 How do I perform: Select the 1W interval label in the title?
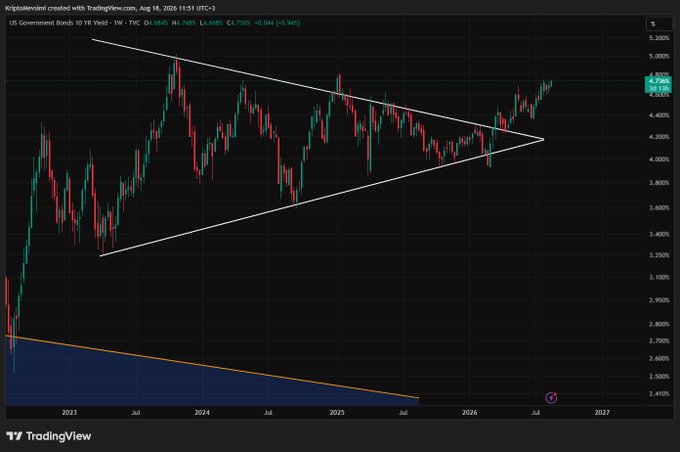point(118,23)
